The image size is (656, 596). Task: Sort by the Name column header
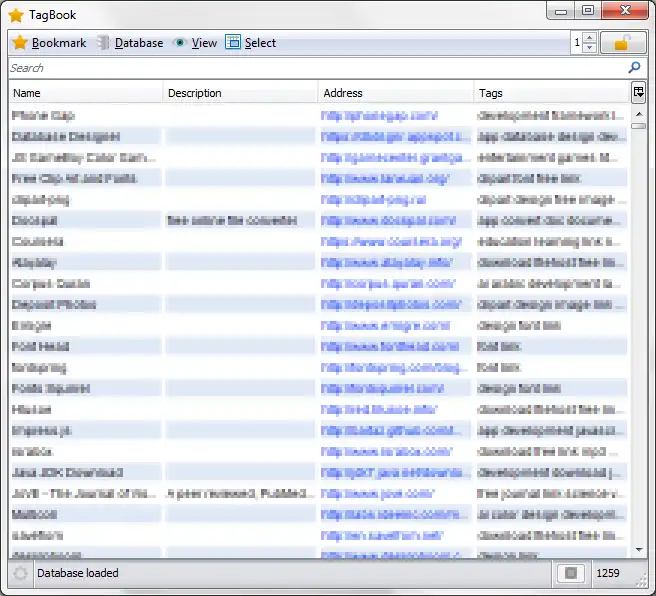[x=85, y=93]
